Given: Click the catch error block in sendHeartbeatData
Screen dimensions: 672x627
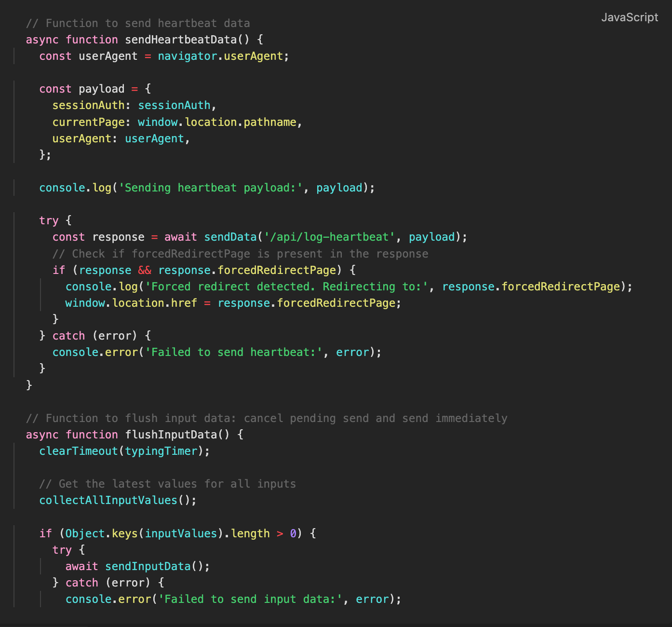Looking at the screenshot, I should click(x=95, y=335).
